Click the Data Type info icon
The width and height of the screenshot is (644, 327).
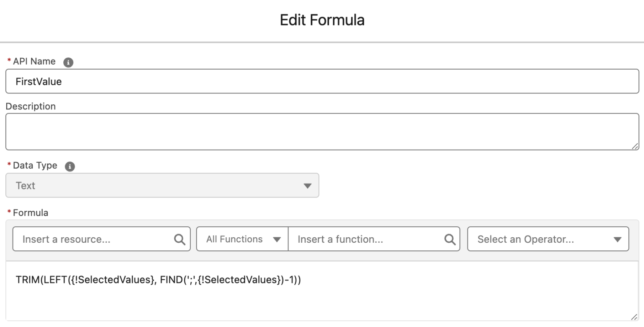coord(70,166)
